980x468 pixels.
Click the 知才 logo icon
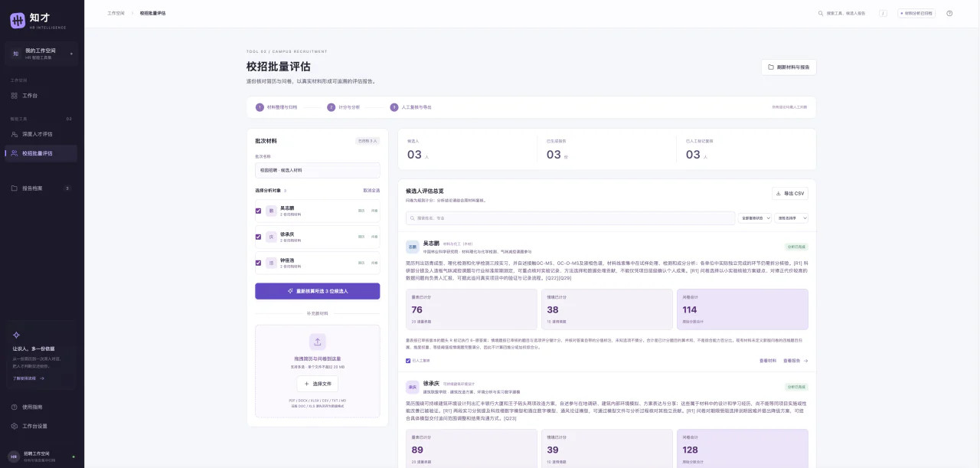tap(18, 21)
